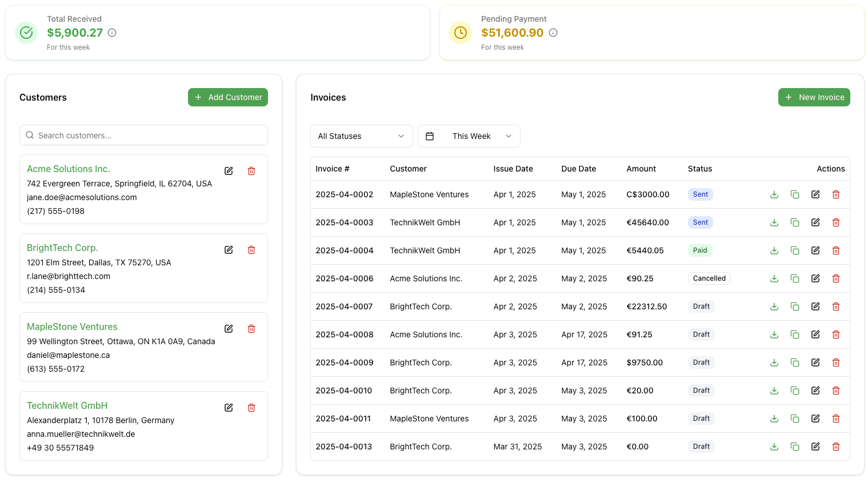Click the Add Customer button

[228, 97]
